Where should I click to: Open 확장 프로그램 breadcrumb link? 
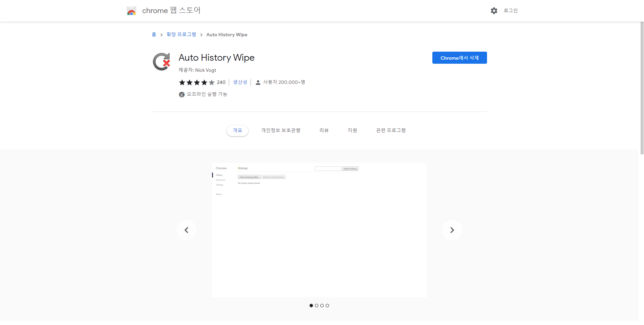[x=181, y=35]
